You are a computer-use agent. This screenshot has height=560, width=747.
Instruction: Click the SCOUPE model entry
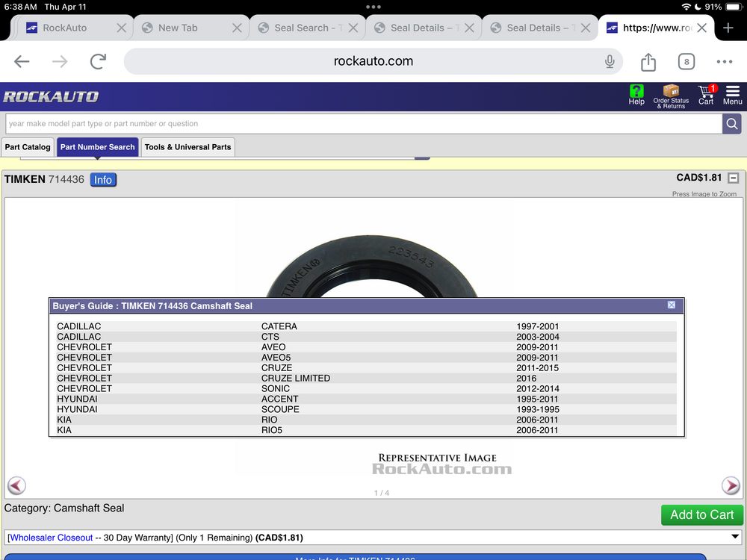click(x=280, y=409)
